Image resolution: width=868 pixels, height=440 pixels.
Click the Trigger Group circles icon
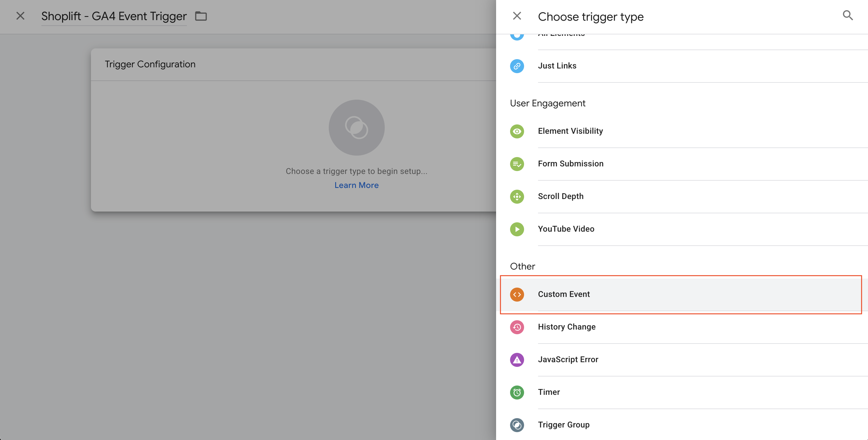point(516,425)
